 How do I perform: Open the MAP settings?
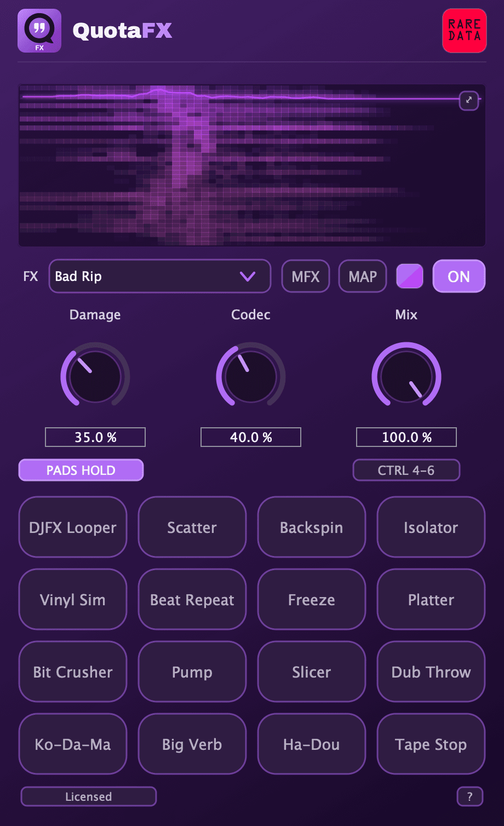(363, 277)
